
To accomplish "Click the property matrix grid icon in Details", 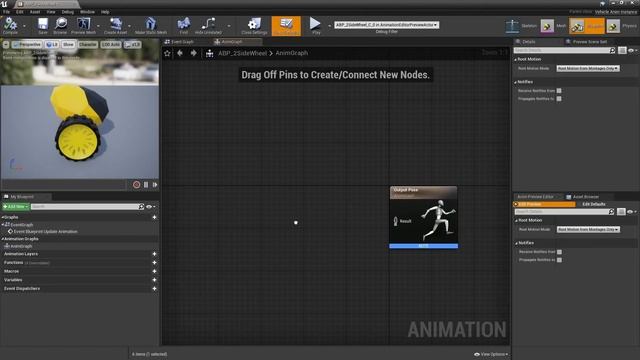I will (622, 50).
